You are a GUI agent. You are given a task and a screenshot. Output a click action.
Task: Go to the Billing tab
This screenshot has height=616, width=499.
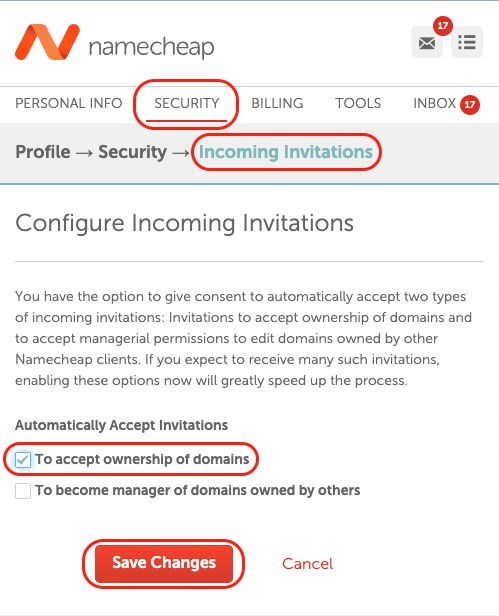(277, 103)
